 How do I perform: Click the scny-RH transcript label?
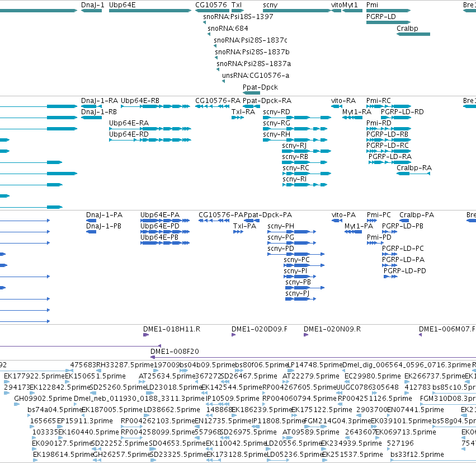point(276,134)
